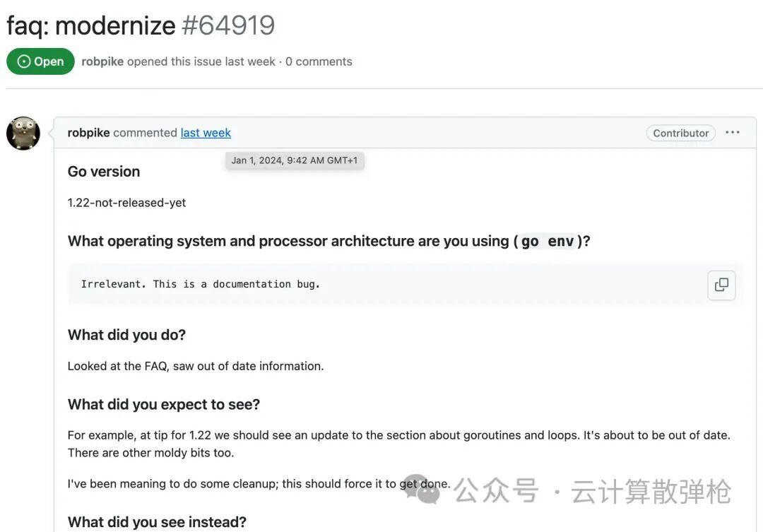Click the 'last week' timestamp link

click(206, 133)
